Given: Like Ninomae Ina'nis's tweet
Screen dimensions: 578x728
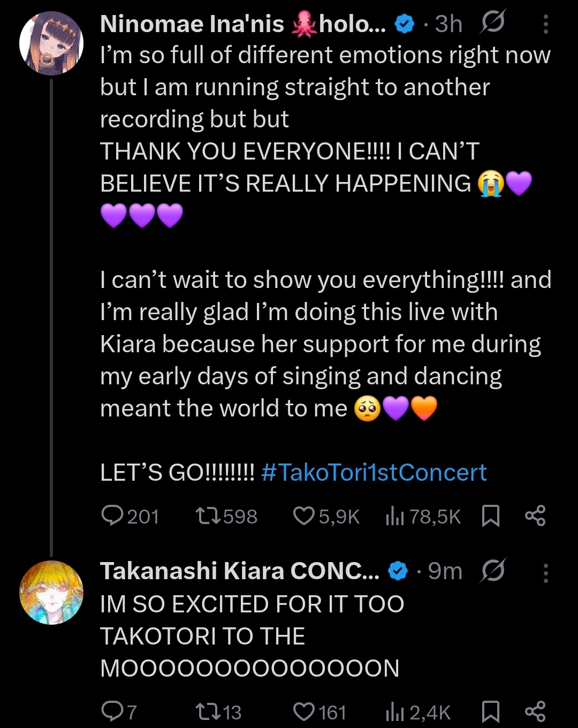Looking at the screenshot, I should click(x=304, y=516).
